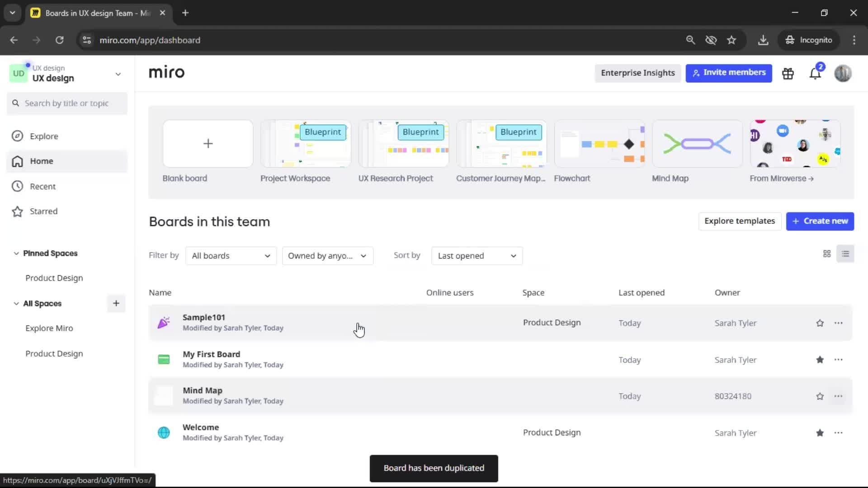
Task: Click the Owner column header
Action: pos(727,293)
